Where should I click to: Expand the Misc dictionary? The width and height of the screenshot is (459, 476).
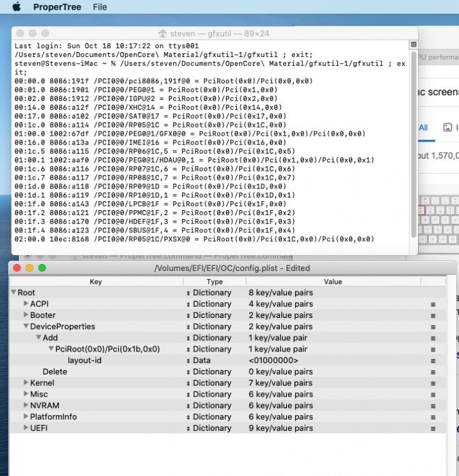tap(26, 393)
